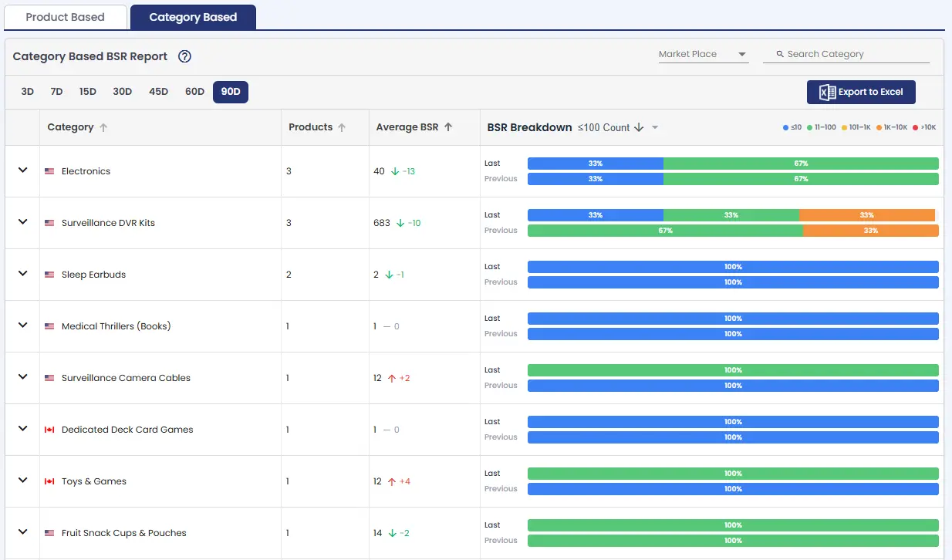Select the 30D time range
Screen dimensions: 952x560
tap(122, 92)
